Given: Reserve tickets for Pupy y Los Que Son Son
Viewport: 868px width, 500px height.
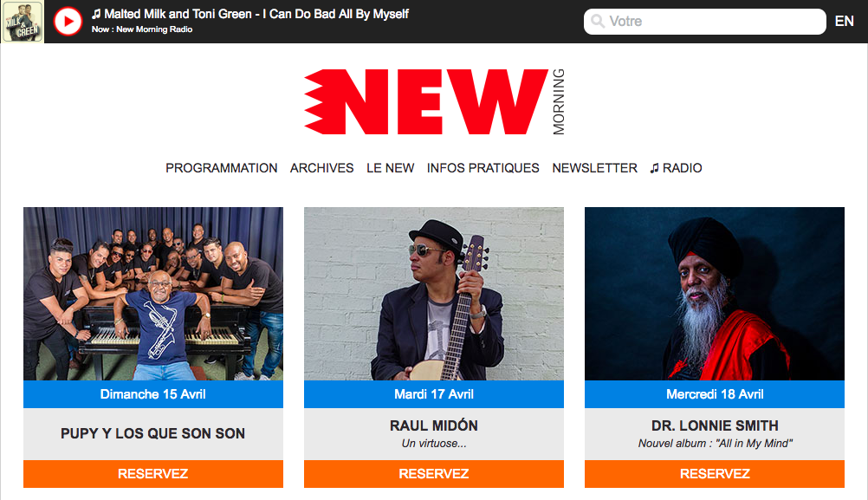Looking at the screenshot, I should coord(153,474).
